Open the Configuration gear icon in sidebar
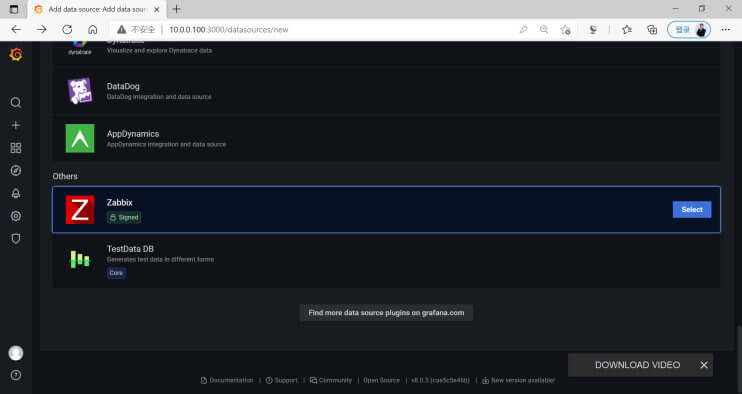Image resolution: width=742 pixels, height=394 pixels. (16, 216)
